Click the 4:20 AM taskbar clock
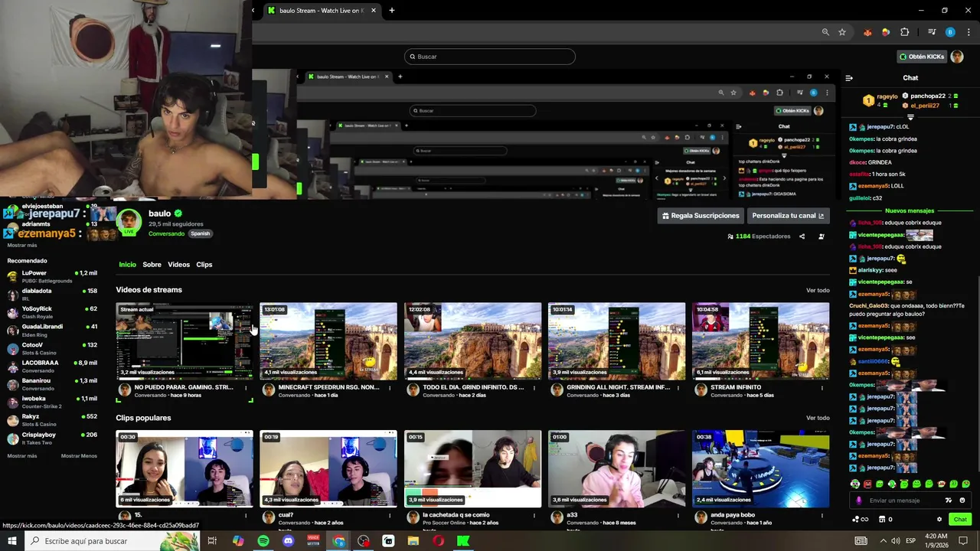This screenshot has height=551, width=980. tap(936, 541)
